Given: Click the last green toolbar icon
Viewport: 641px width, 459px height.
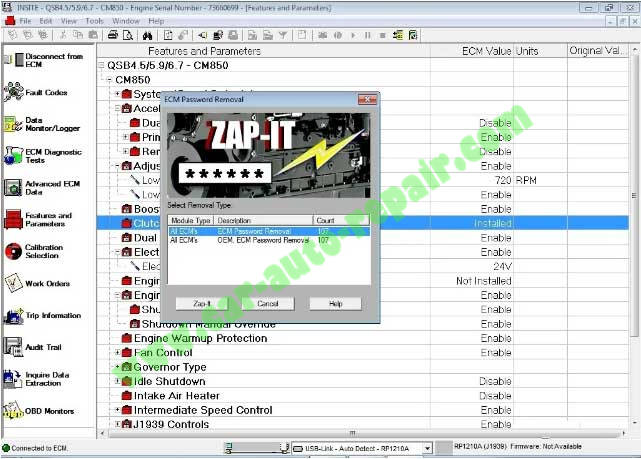Looking at the screenshot, I should 413,36.
